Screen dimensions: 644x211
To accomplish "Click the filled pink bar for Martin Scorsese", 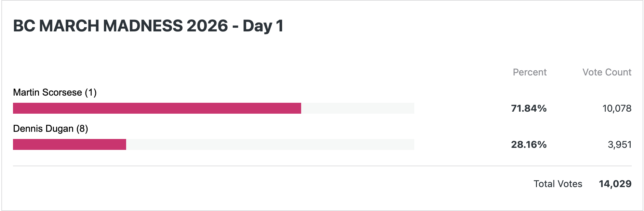I will pyautogui.click(x=157, y=108).
